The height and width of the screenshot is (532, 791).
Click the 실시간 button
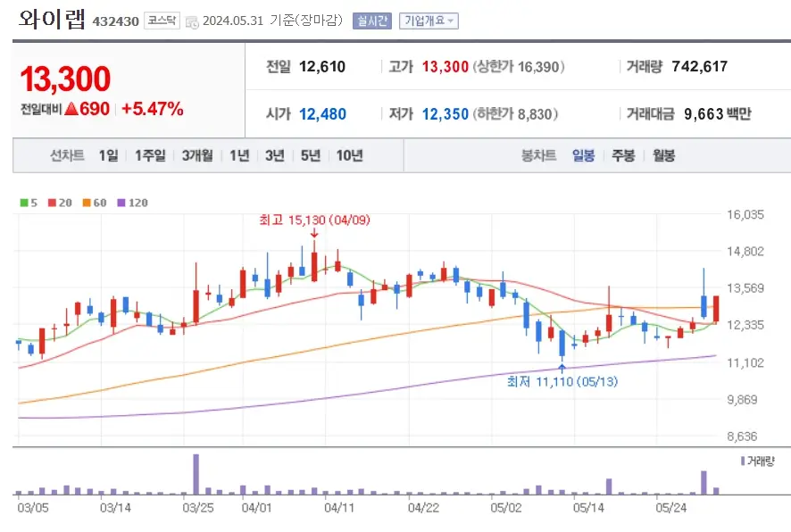(x=372, y=21)
